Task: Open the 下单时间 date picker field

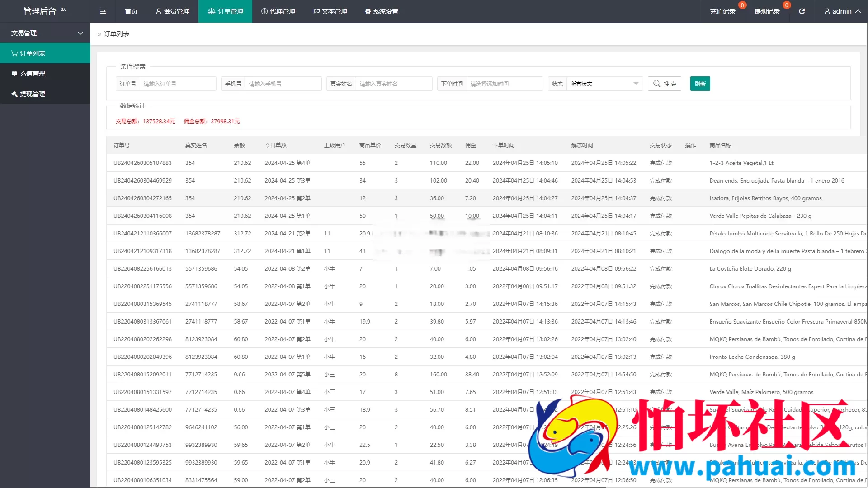Action: 504,84
